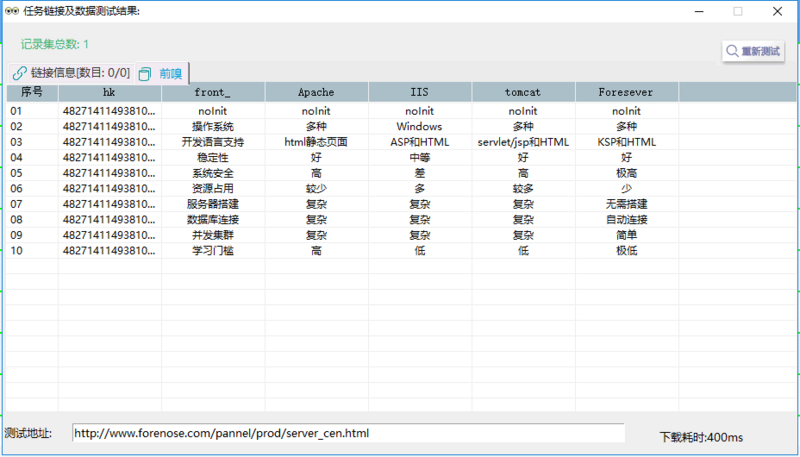Image resolution: width=800 pixels, height=457 pixels.
Task: Click the Windows cell in IIS column
Action: click(419, 126)
